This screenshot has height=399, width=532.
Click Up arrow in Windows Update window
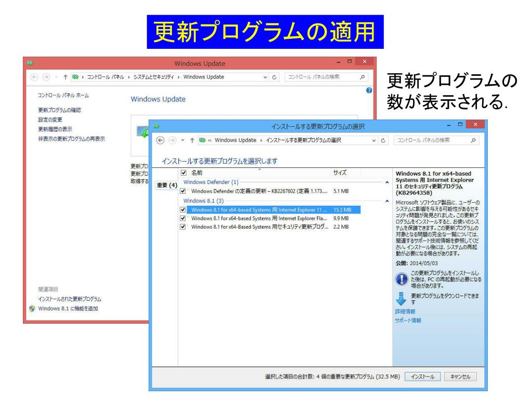[x=65, y=77]
